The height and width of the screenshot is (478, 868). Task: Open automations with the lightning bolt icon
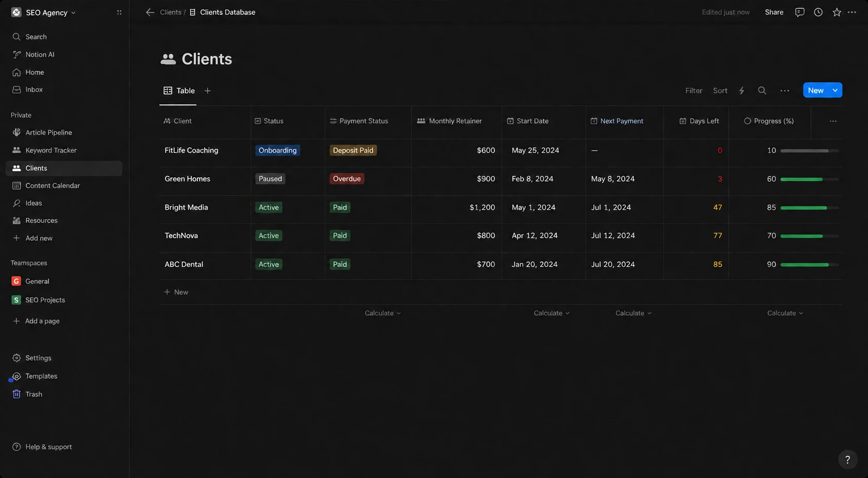point(742,91)
